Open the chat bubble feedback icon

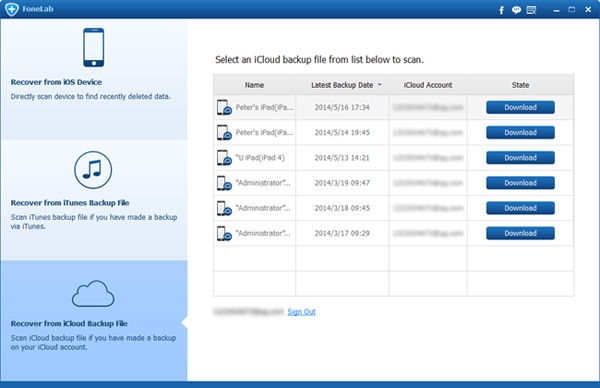click(516, 10)
